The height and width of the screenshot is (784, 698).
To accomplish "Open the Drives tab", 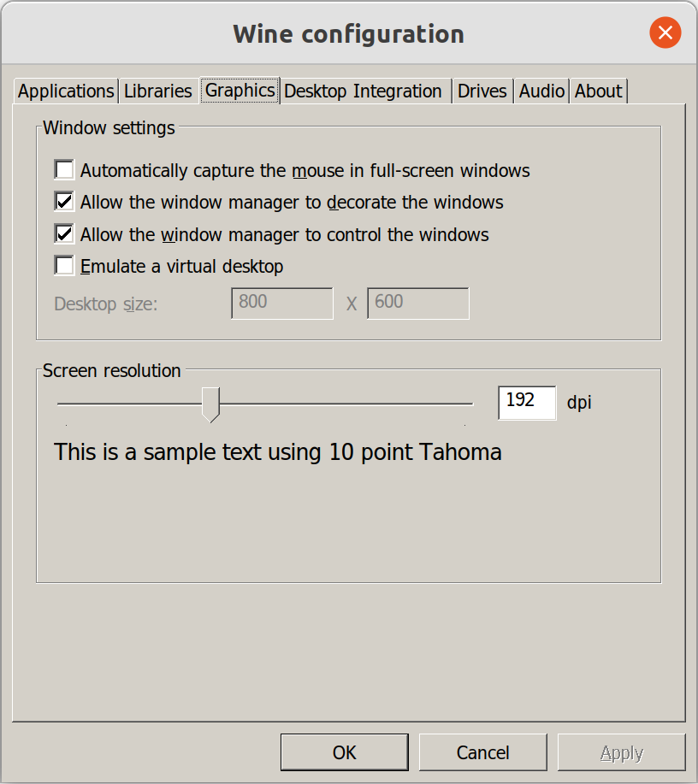I will coord(482,91).
